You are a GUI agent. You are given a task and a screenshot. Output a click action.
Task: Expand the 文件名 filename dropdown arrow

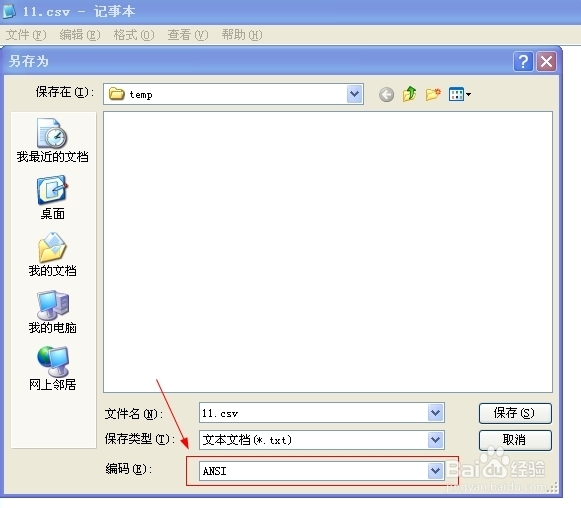pyautogui.click(x=436, y=412)
